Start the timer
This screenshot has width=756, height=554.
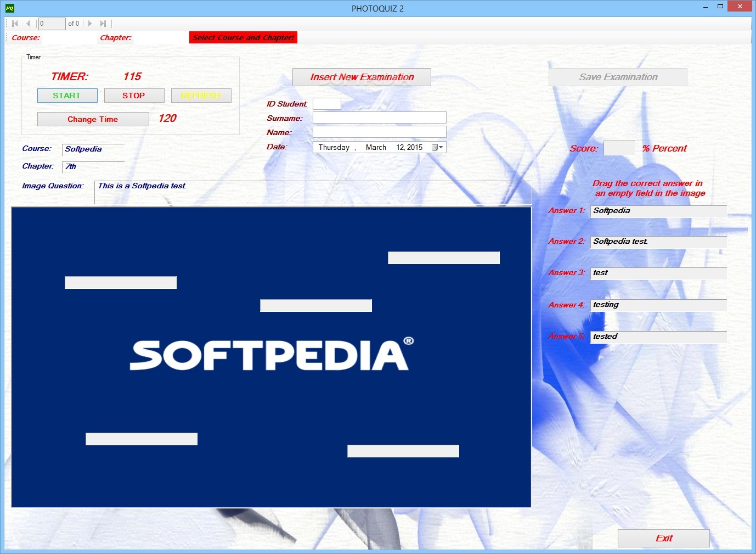click(x=67, y=96)
